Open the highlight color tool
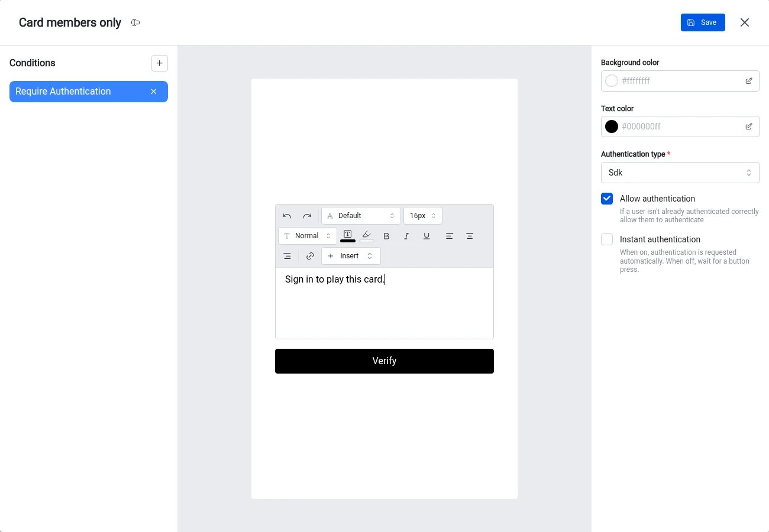769x532 pixels. click(x=367, y=236)
